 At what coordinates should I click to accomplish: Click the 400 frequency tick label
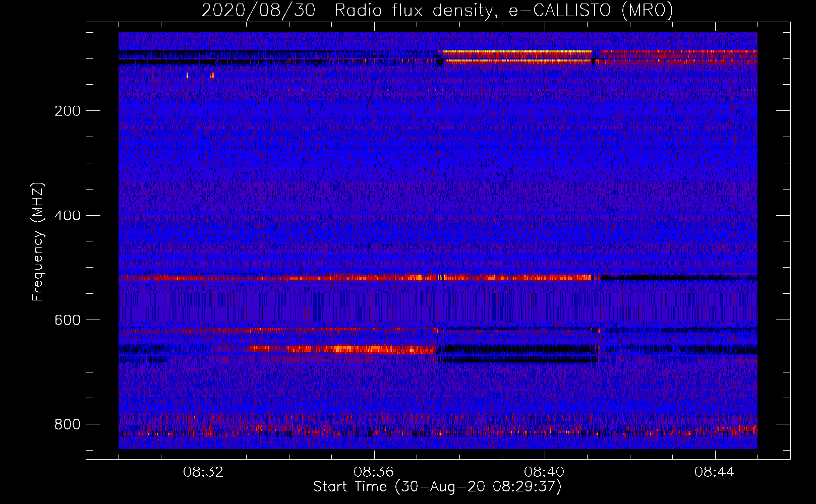click(68, 216)
